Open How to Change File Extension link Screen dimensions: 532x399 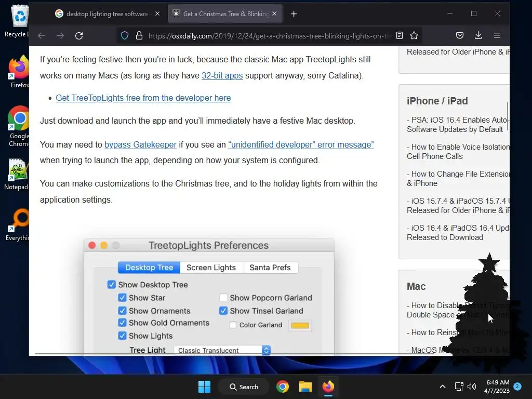458,179
